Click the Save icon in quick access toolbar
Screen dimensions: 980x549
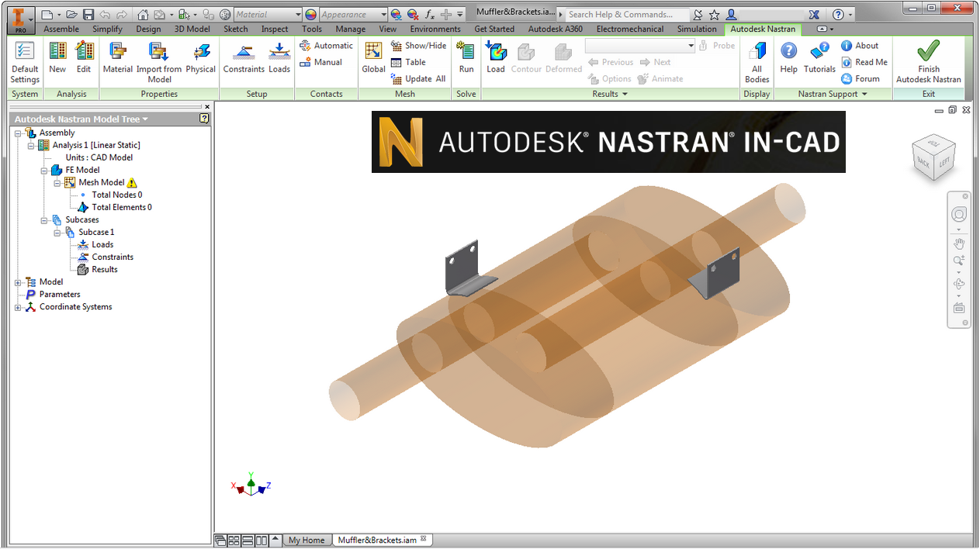[88, 14]
